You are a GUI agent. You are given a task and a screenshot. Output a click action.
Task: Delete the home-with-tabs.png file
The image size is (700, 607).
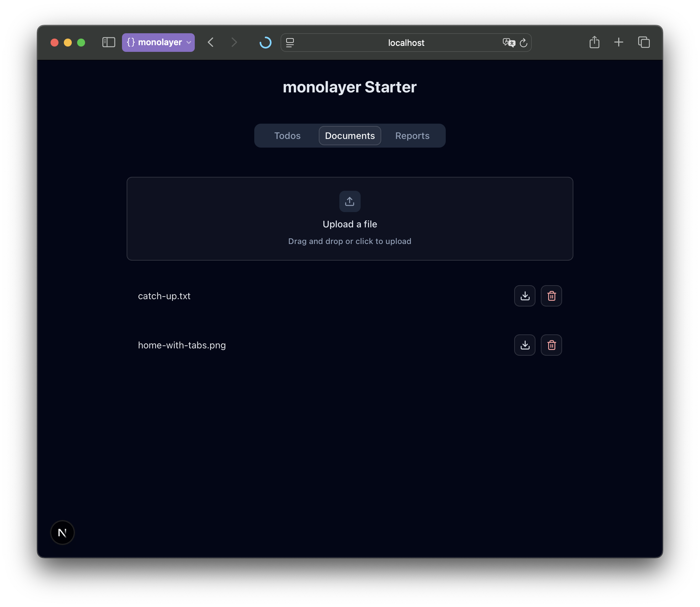pyautogui.click(x=551, y=345)
